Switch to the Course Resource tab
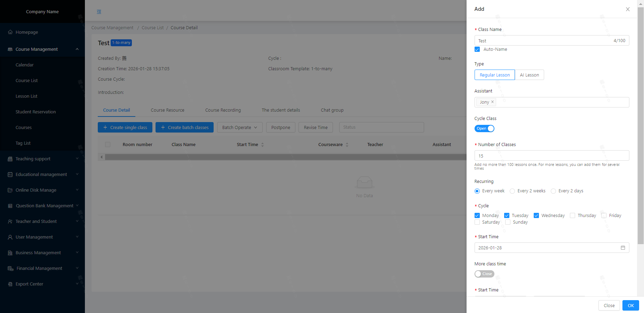644x313 pixels. click(x=167, y=110)
